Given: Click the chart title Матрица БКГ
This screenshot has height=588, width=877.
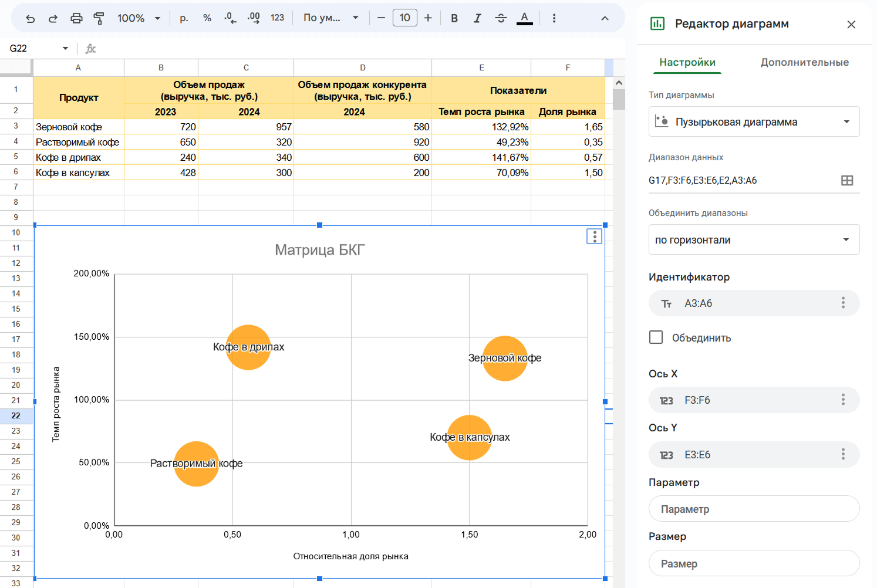Looking at the screenshot, I should point(320,251).
